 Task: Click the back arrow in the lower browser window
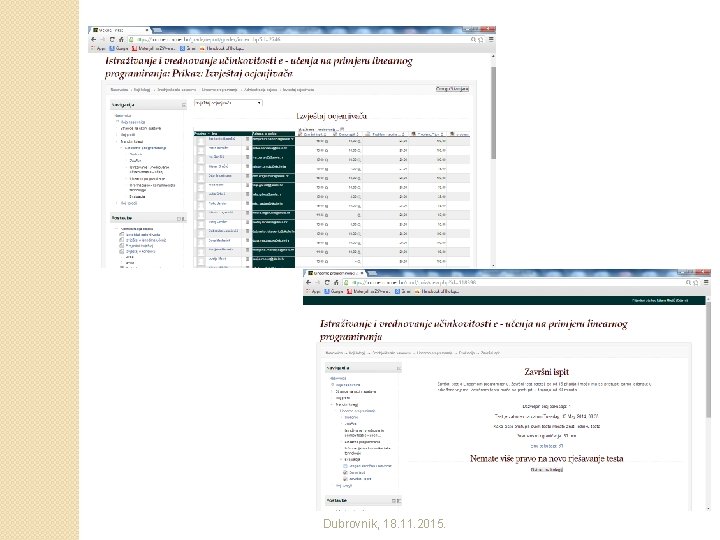tap(309, 282)
